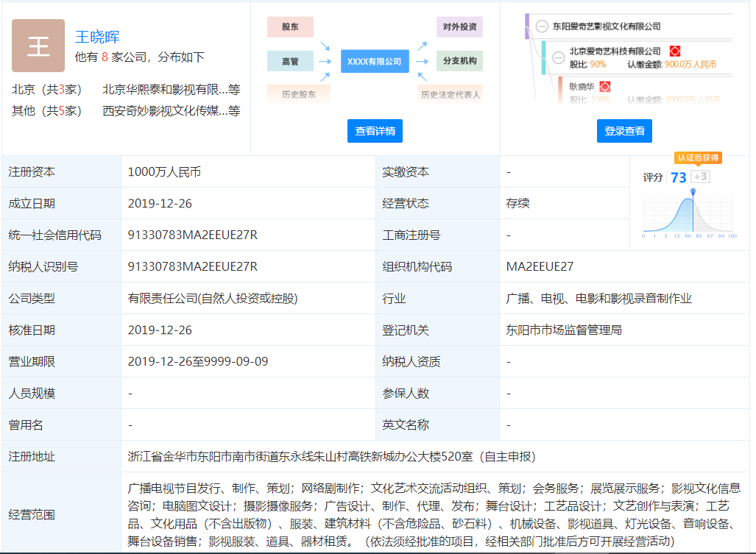Select 有限责任公司(自然人投资或控股) text

point(213,299)
